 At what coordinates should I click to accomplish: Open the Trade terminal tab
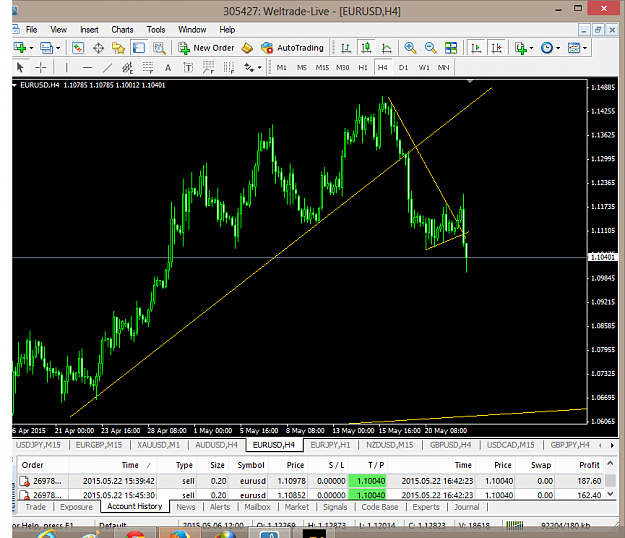[35, 507]
